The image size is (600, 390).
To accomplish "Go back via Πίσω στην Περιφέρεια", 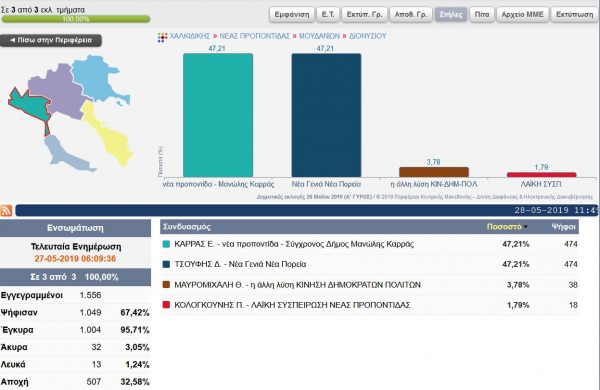I will [x=51, y=40].
